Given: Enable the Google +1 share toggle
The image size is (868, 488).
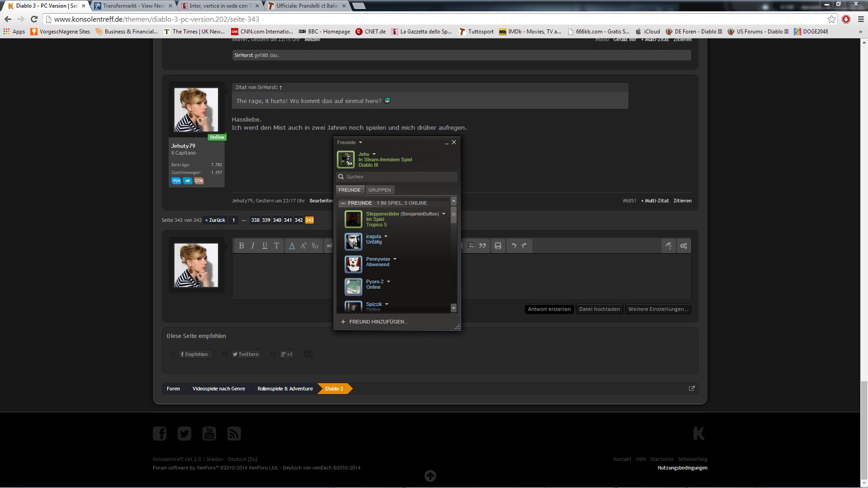Looking at the screenshot, I should tap(274, 354).
